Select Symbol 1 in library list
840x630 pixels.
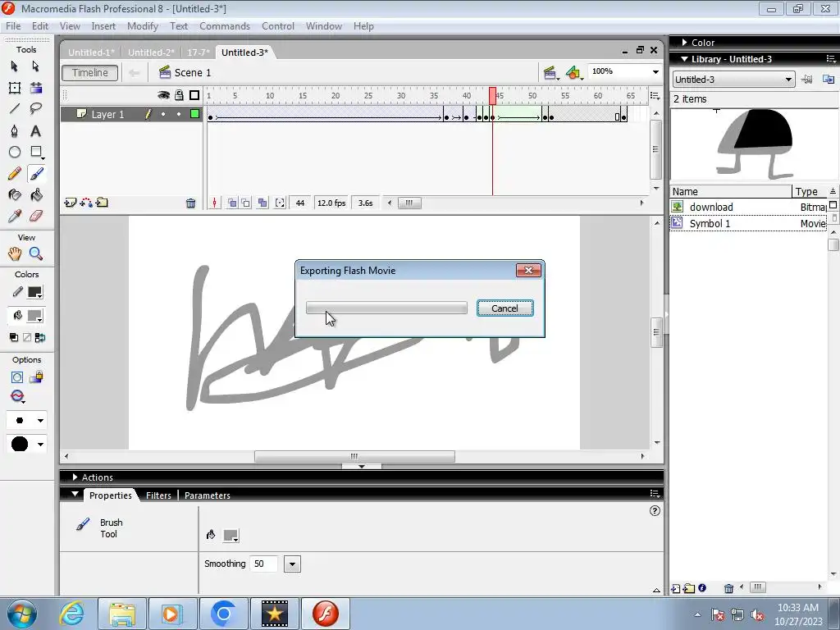(748, 223)
